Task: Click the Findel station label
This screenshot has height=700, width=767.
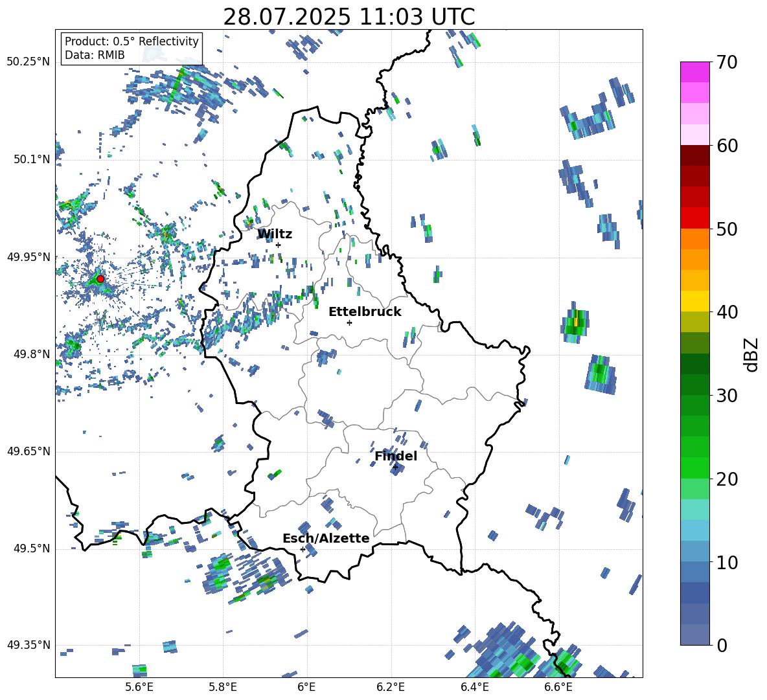Action: click(x=396, y=456)
